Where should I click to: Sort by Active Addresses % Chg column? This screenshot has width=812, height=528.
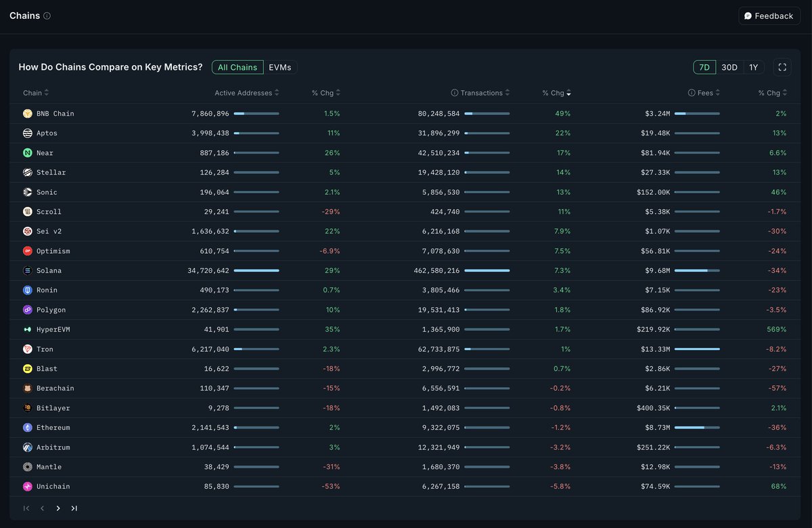click(x=326, y=93)
